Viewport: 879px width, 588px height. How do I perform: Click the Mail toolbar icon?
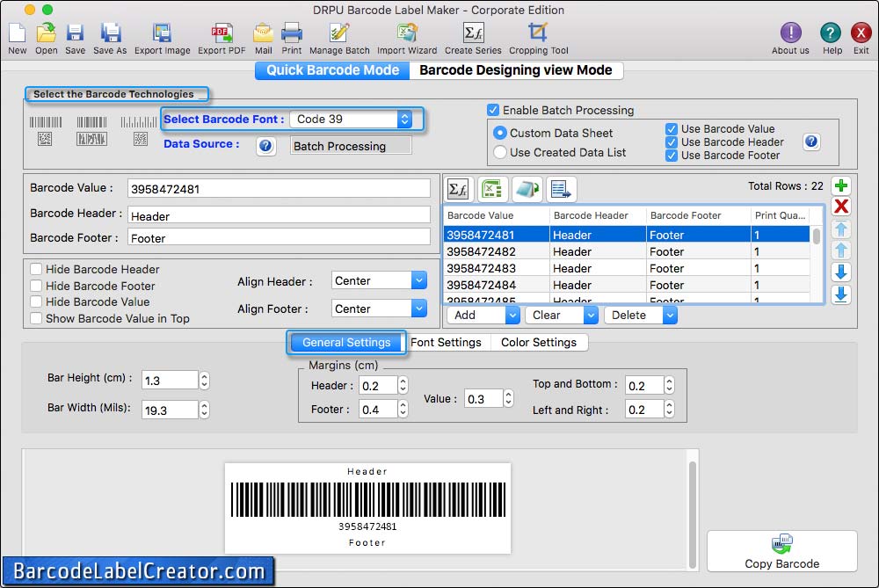pos(263,33)
